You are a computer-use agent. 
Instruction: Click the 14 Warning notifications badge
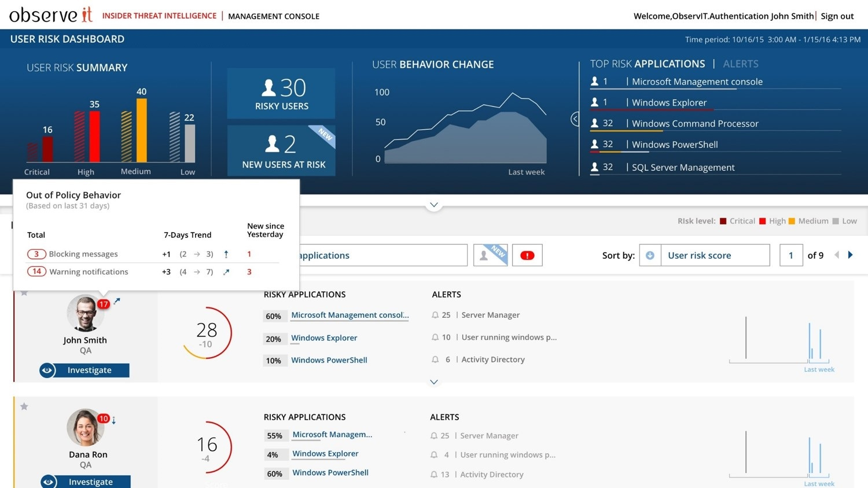(x=36, y=271)
